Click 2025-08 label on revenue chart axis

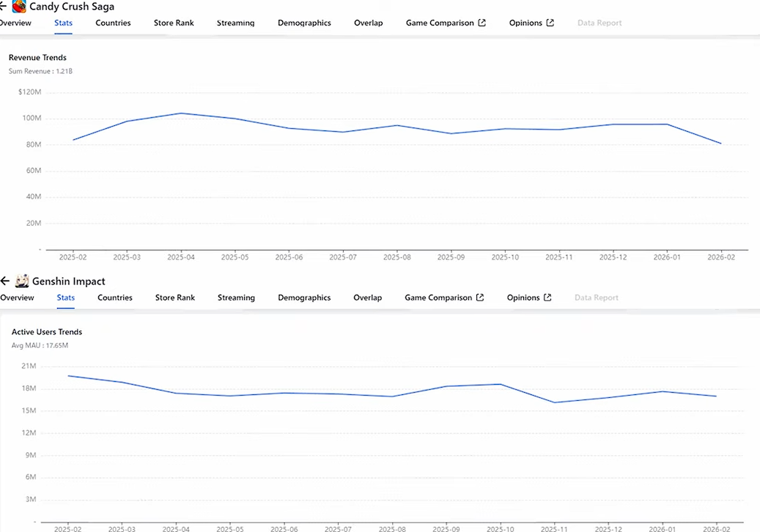(x=397, y=257)
